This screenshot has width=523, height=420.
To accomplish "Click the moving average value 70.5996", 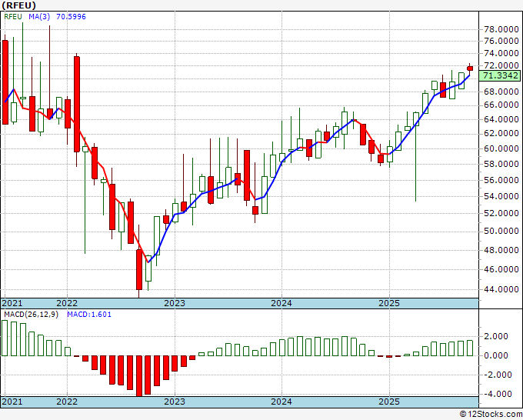I will tap(71, 16).
